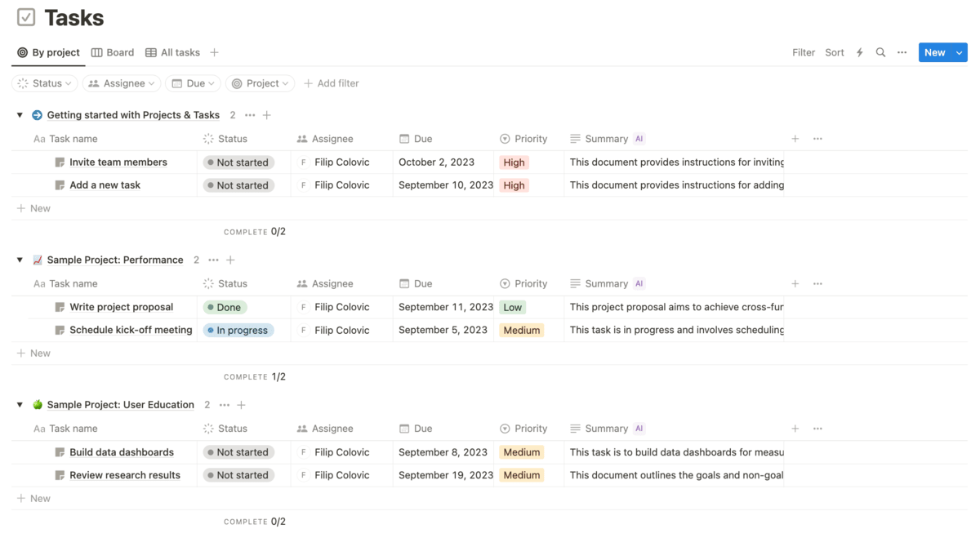Screen dimensions: 980x538
Task: Click the lightning bolt automations icon
Action: point(859,52)
